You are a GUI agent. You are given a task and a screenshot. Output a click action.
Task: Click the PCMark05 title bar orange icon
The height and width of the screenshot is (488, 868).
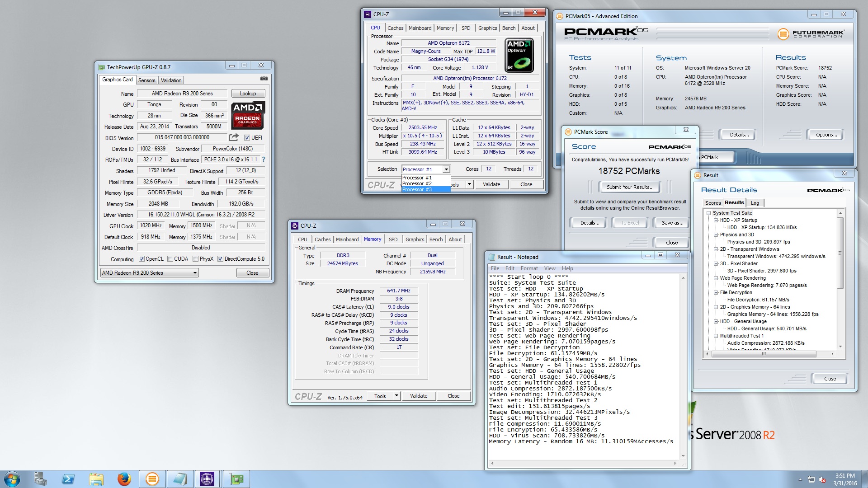point(560,16)
